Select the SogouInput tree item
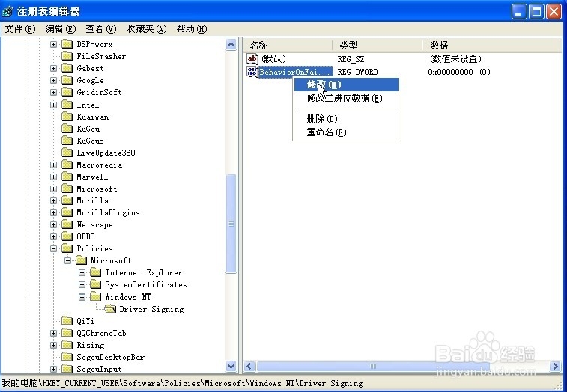Viewport: 567px width, 392px height. tap(99, 369)
